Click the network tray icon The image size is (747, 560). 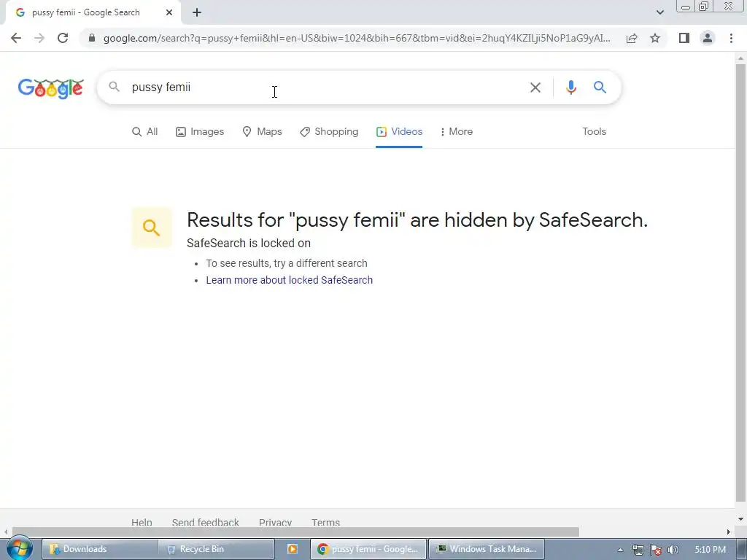tap(638, 550)
